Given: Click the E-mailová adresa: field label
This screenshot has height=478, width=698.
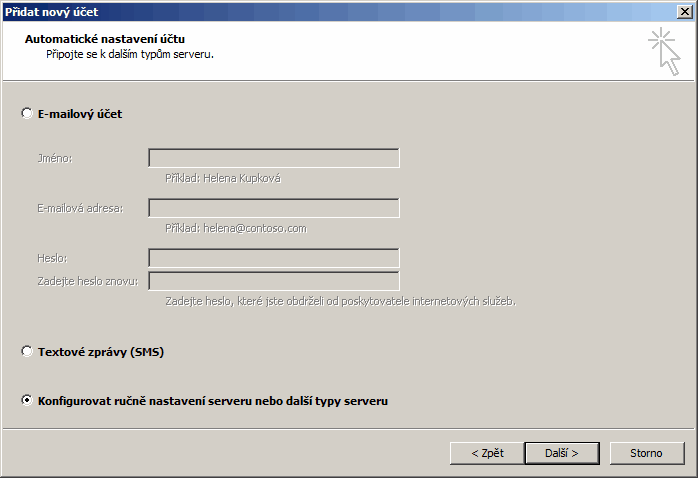Looking at the screenshot, I should [79, 208].
